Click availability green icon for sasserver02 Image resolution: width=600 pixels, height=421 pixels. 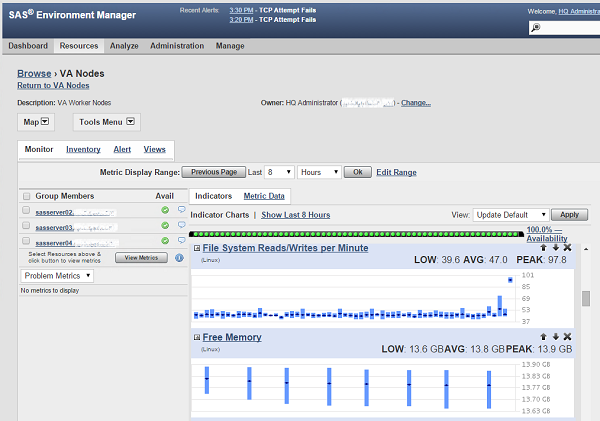click(165, 210)
